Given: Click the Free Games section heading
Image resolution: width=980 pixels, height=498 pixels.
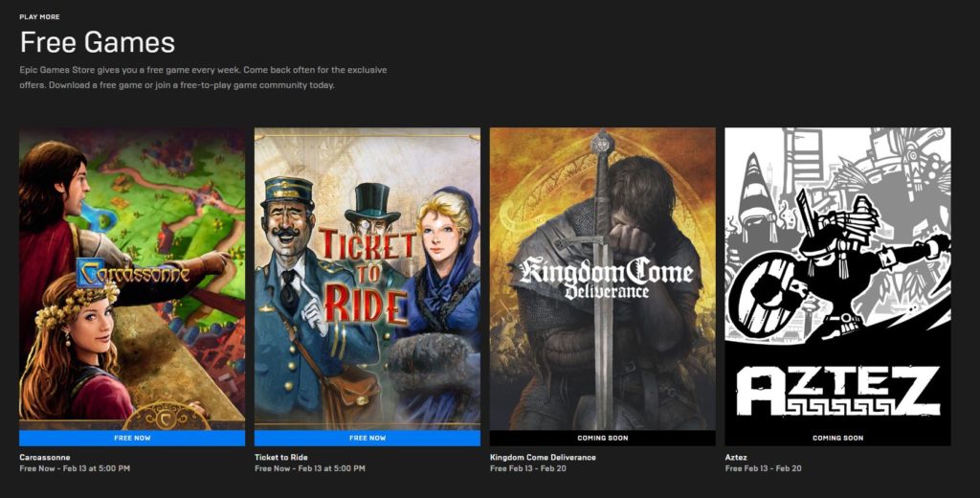Looking at the screenshot, I should tap(97, 42).
